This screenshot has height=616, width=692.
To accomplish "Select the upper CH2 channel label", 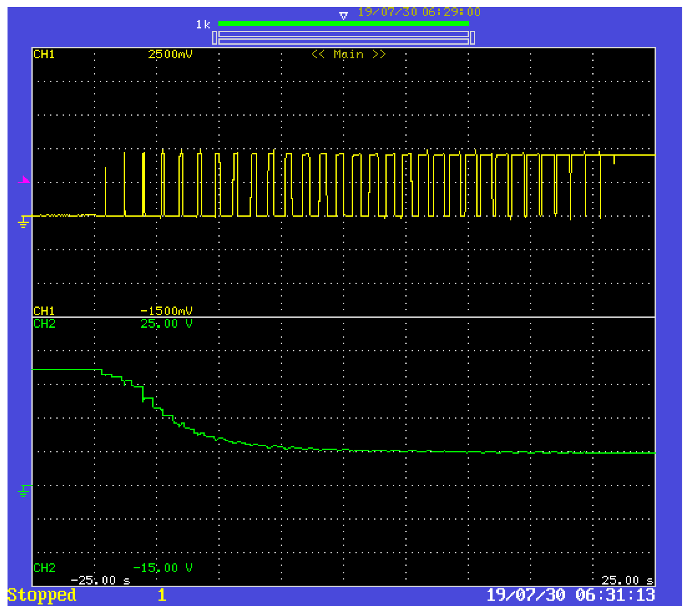I will point(44,324).
